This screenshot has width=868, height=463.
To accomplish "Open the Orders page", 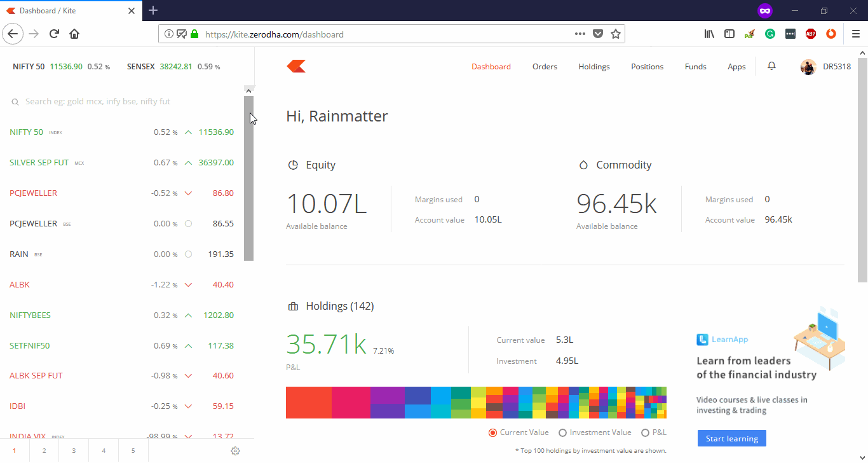I will click(x=545, y=66).
